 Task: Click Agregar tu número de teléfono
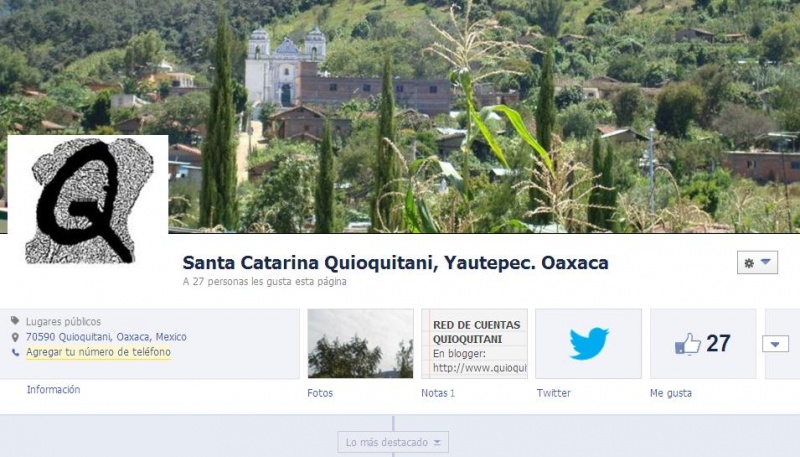click(98, 352)
